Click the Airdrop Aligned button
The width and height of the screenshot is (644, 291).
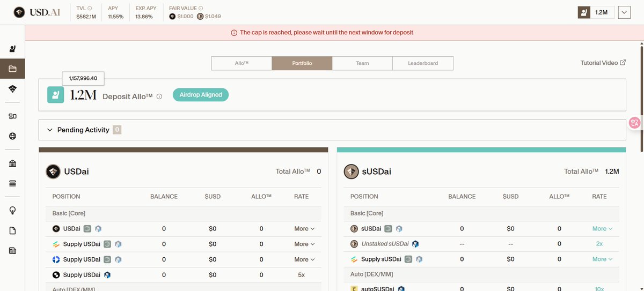(x=201, y=95)
